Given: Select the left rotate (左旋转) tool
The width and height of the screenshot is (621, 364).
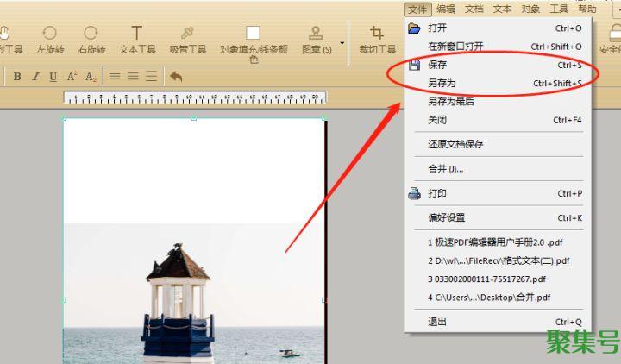Looking at the screenshot, I should [50, 38].
